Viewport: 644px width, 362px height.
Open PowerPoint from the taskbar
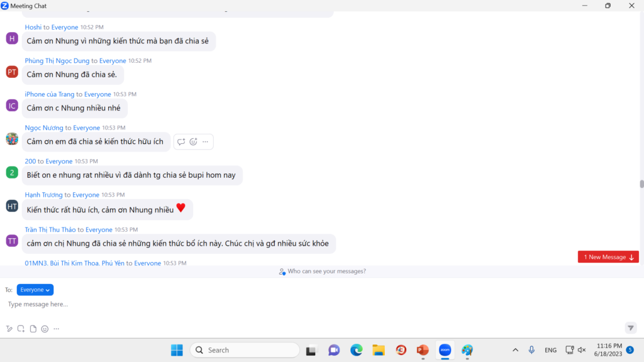pos(423,350)
